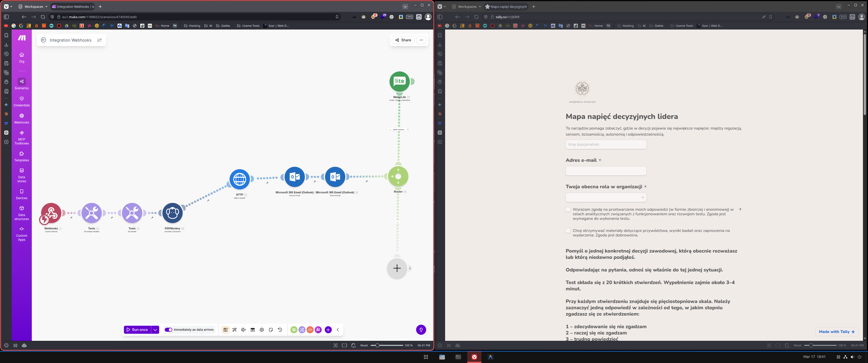Click the Imię (opcjonalne) name field
The height and width of the screenshot is (363, 868).
[606, 144]
